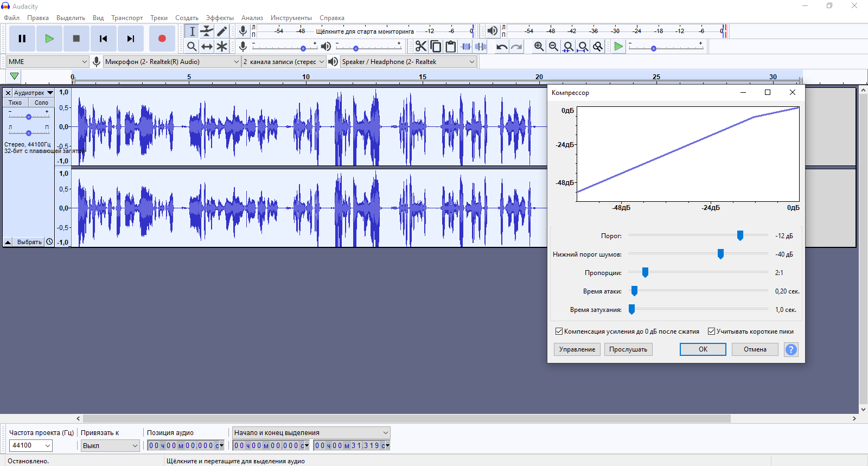Click the Redo arrow icon
The height and width of the screenshot is (466, 868).
pos(516,47)
